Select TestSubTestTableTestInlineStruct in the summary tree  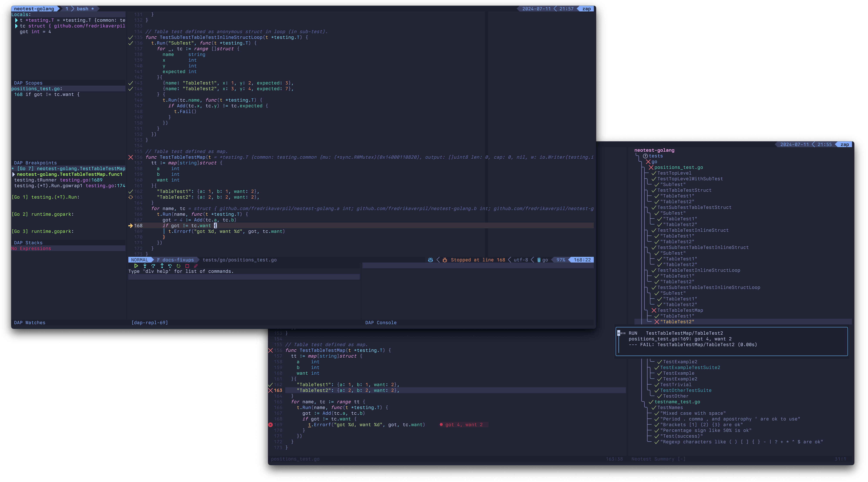tap(703, 247)
